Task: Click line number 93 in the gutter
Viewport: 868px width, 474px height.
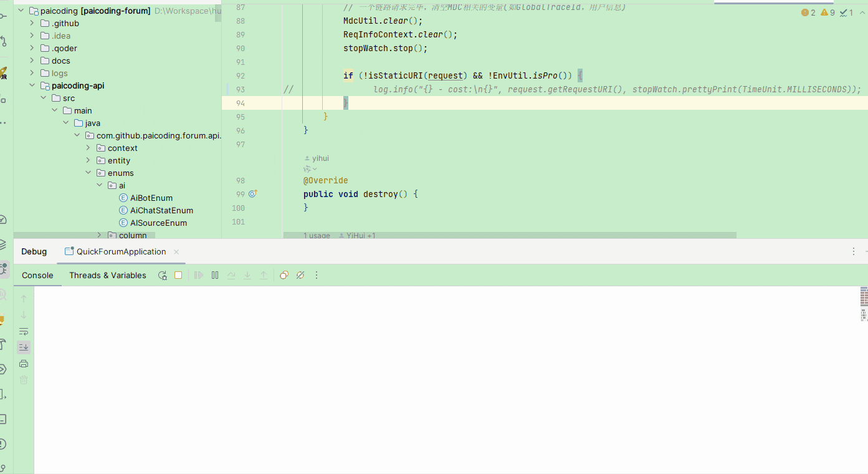Action: coord(241,89)
